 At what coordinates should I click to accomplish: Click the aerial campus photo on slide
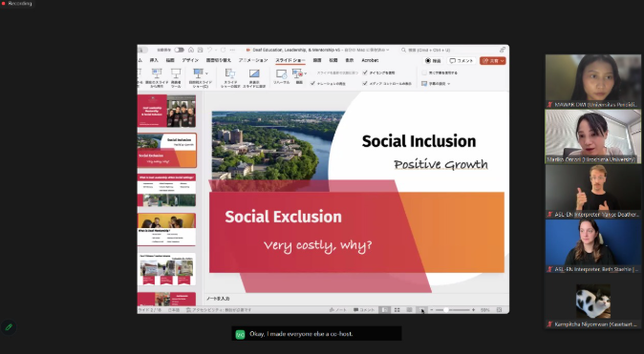(x=278, y=145)
